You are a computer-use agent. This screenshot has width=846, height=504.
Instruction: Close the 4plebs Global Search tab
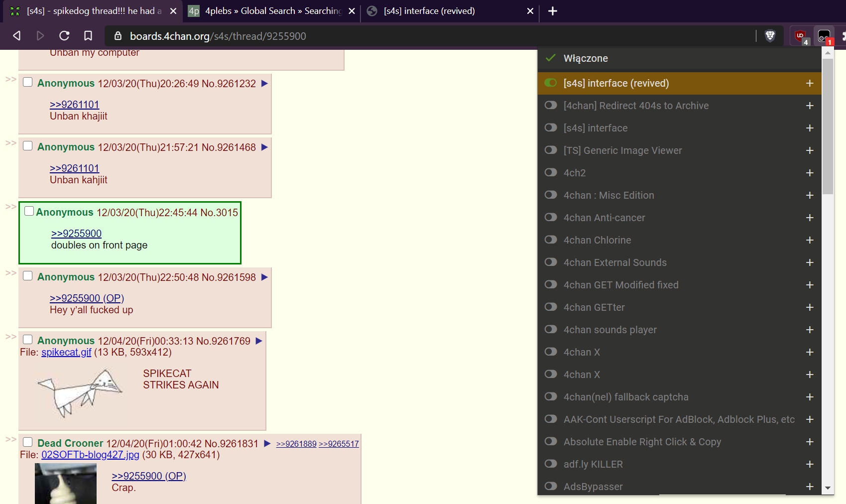352,11
